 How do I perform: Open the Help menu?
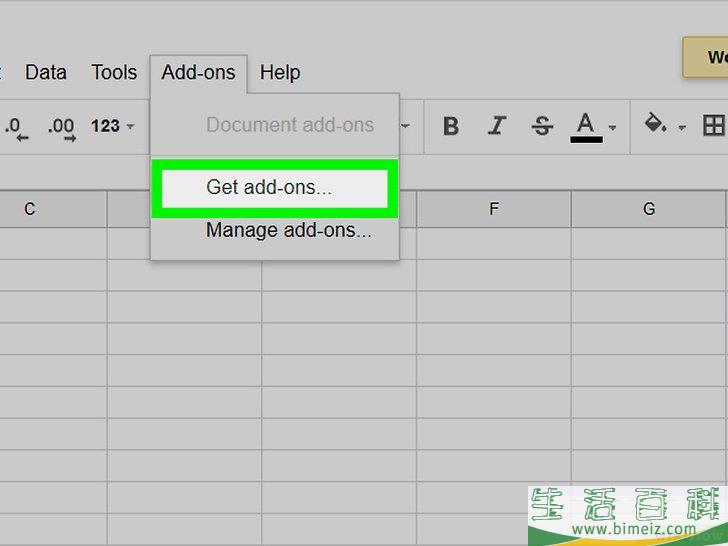(x=280, y=72)
